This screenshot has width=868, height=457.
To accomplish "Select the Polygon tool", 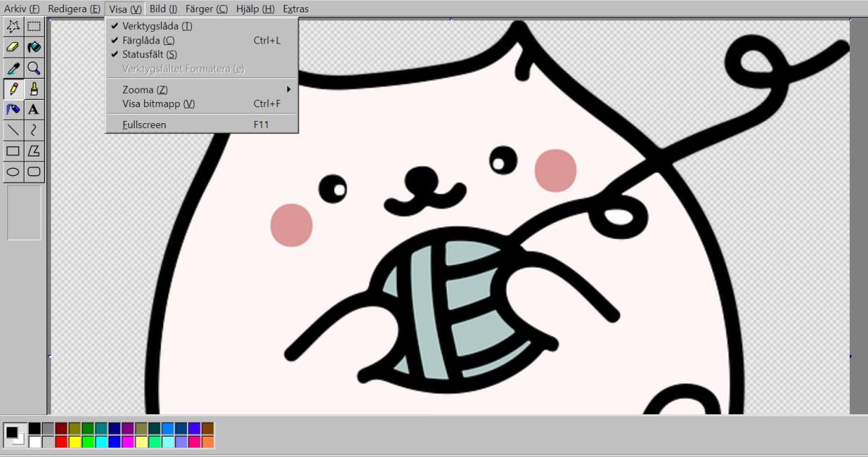I will click(x=33, y=151).
